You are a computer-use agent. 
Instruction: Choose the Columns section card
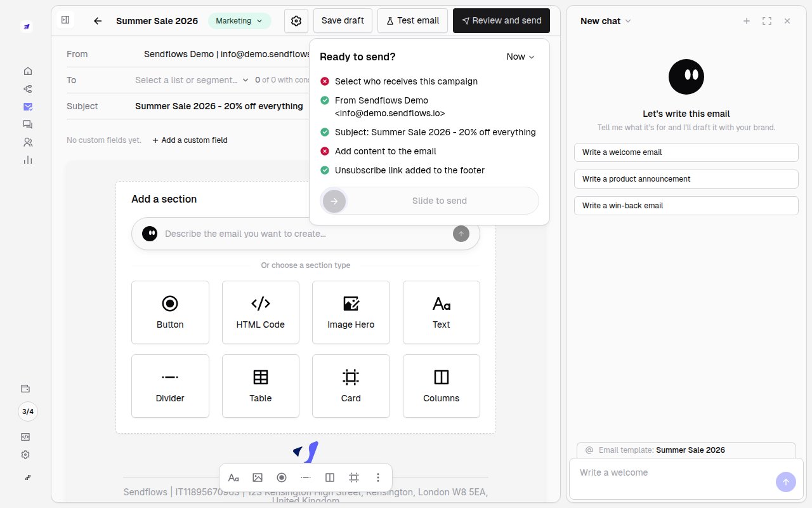pos(442,386)
